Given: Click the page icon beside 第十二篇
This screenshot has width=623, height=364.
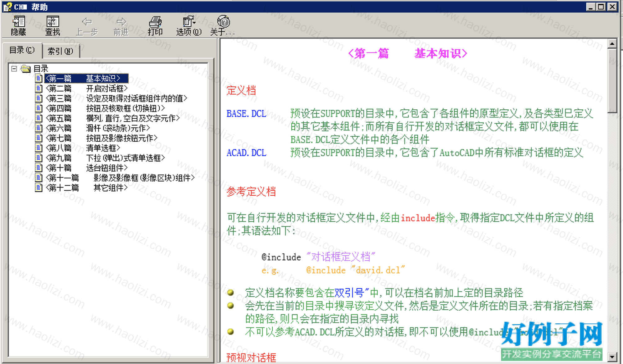Looking at the screenshot, I should [x=39, y=188].
